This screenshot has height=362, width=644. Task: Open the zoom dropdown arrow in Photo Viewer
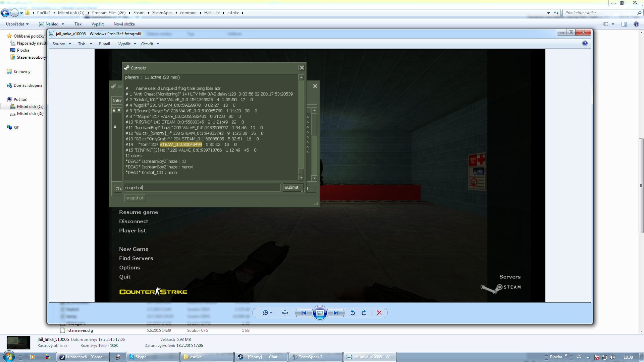[271, 313]
